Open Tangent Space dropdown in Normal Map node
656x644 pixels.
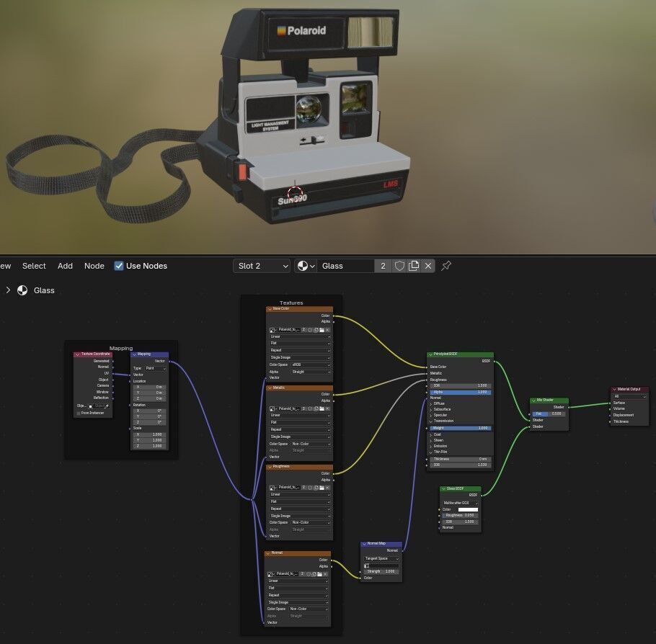[x=381, y=559]
